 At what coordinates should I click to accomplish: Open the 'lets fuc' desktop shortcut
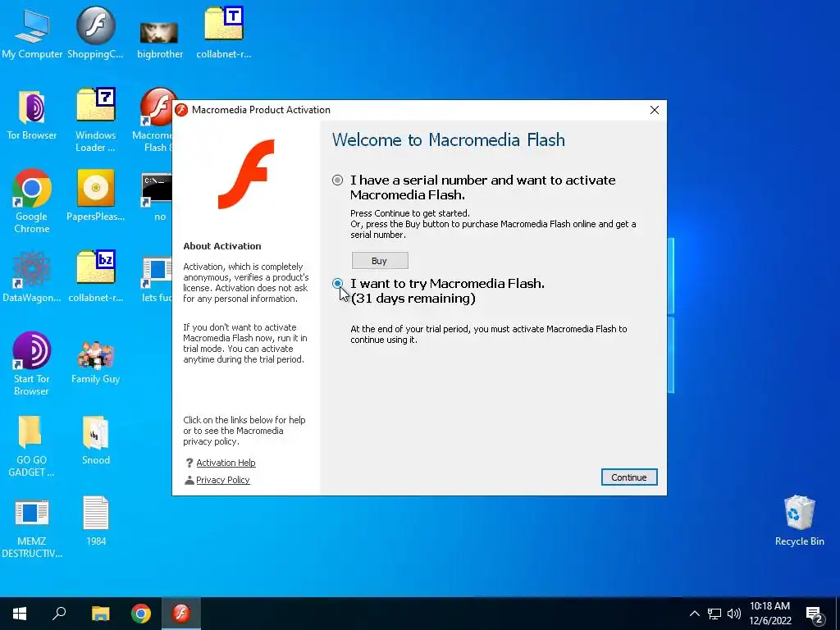pyautogui.click(x=157, y=279)
